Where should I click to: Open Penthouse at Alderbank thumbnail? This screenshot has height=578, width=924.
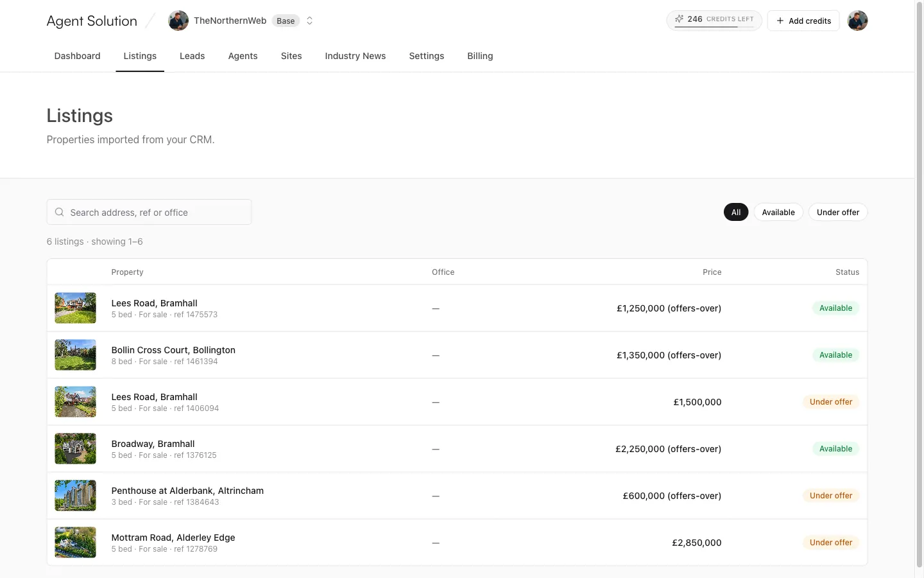(x=75, y=496)
